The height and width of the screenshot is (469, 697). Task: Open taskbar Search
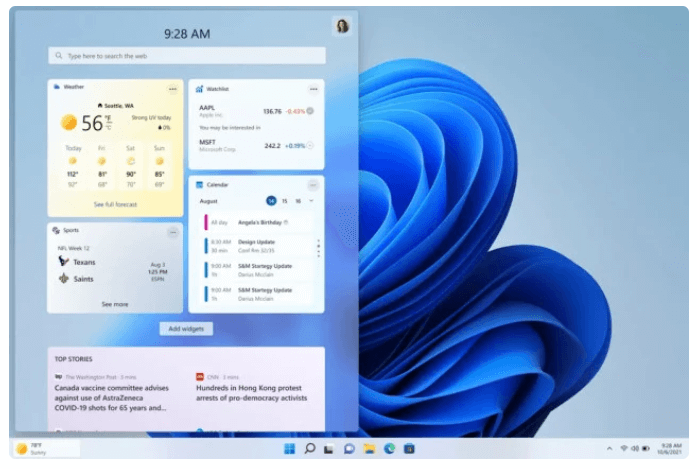[x=309, y=449]
